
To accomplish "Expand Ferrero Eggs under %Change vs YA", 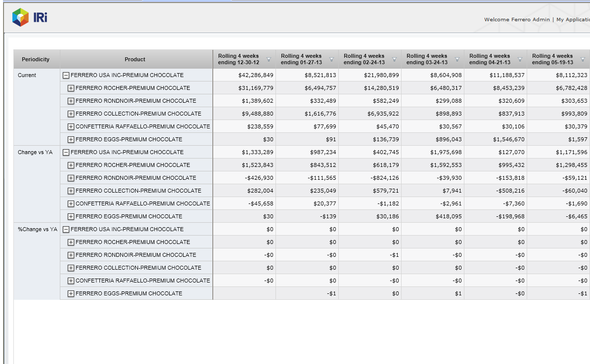I will tap(71, 294).
